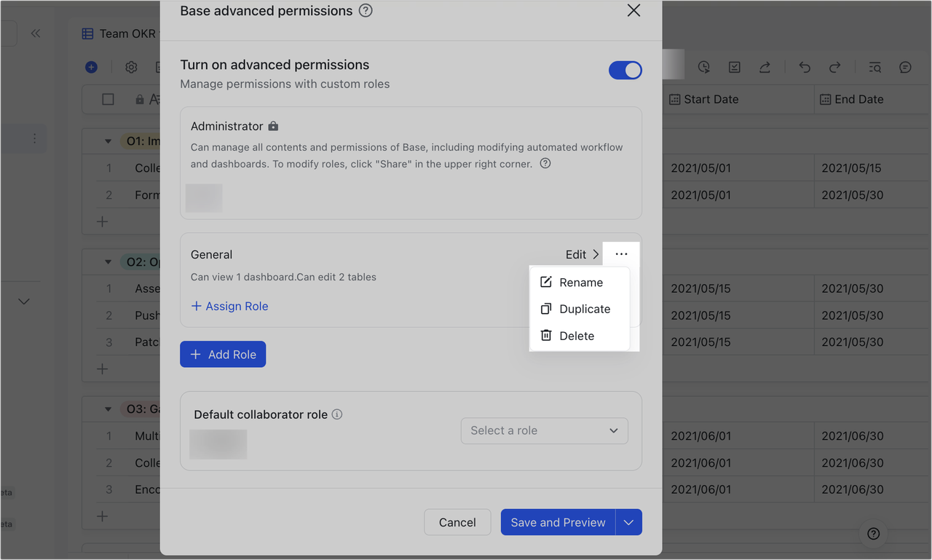932x560 pixels.
Task: Toggle off advanced permissions
Action: (625, 70)
